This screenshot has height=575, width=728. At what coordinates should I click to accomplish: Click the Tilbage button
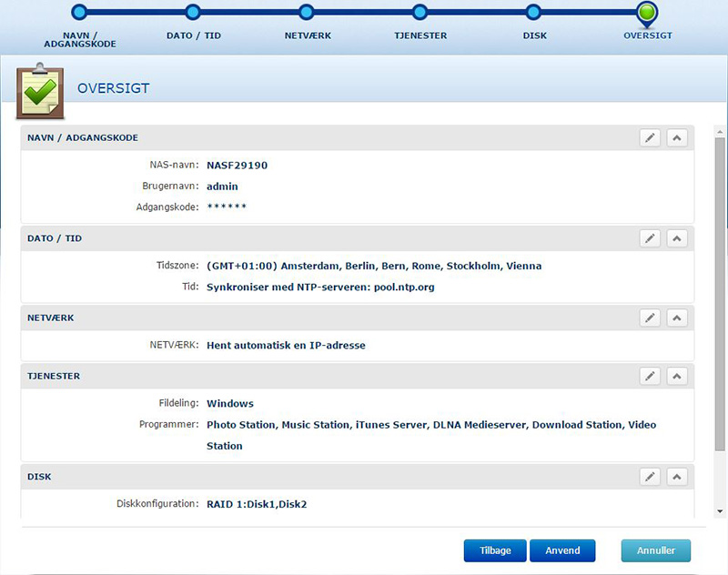pos(495,550)
